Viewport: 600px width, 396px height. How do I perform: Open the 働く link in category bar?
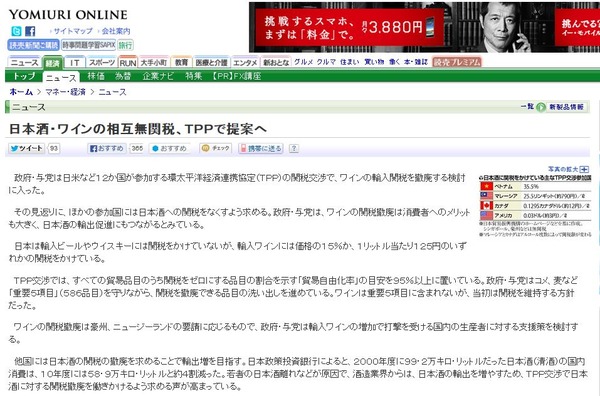[394, 62]
